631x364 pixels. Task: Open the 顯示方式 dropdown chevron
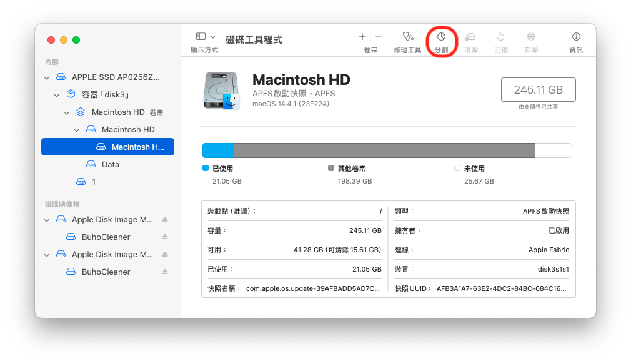[x=213, y=37]
